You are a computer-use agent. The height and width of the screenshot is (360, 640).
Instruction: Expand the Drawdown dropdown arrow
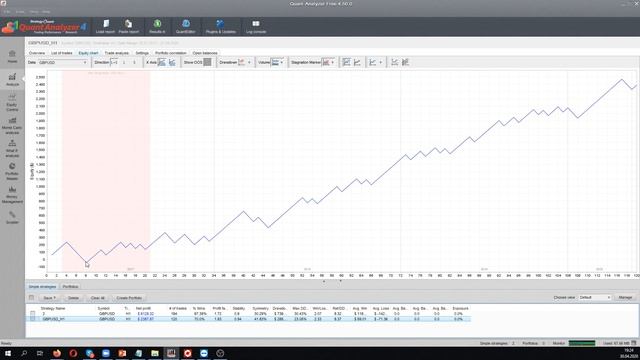tap(249, 62)
